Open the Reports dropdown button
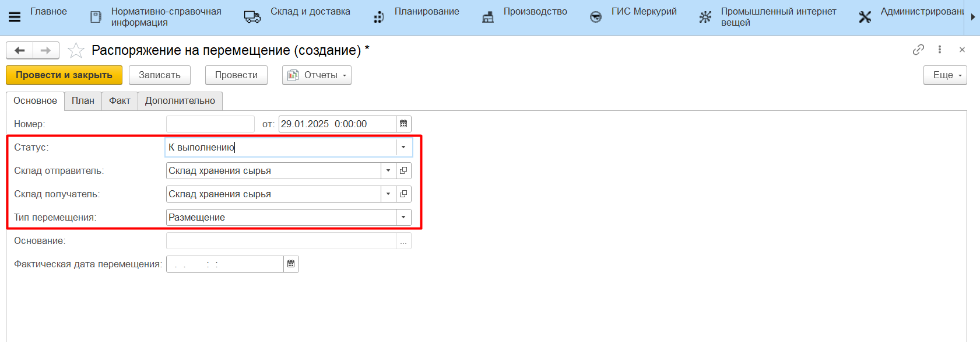The height and width of the screenshot is (342, 980). (317, 75)
